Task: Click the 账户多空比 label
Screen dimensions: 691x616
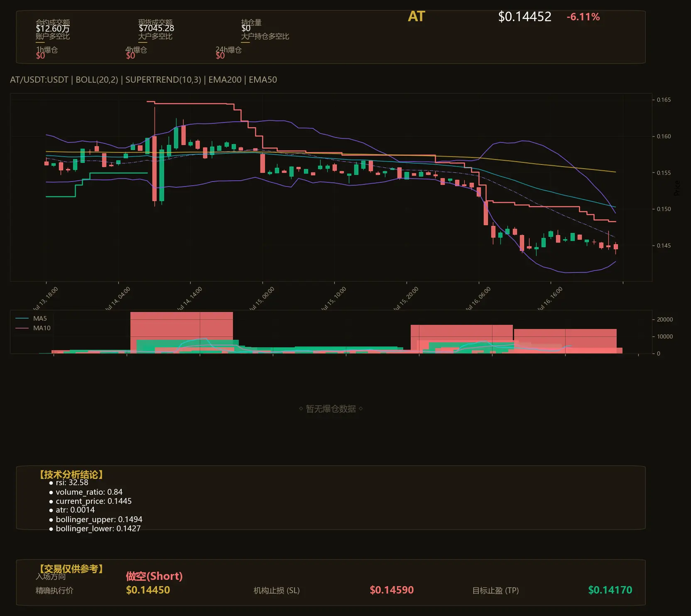Action: click(53, 37)
